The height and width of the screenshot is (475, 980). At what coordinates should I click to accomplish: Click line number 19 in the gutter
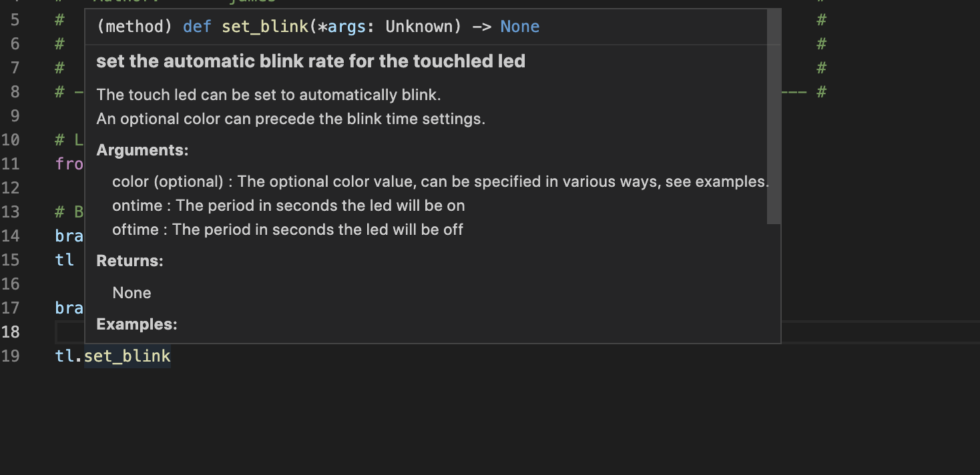tap(11, 356)
